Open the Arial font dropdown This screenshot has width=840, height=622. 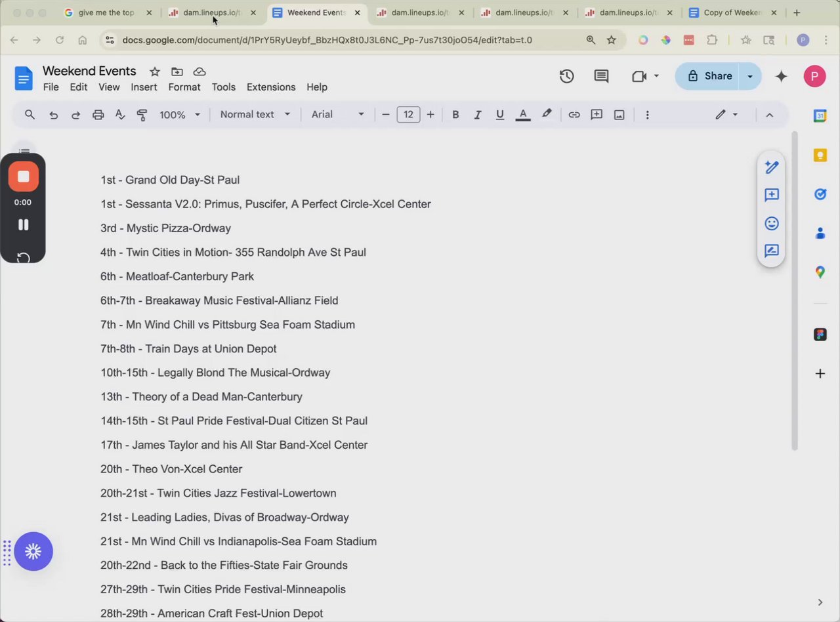338,115
